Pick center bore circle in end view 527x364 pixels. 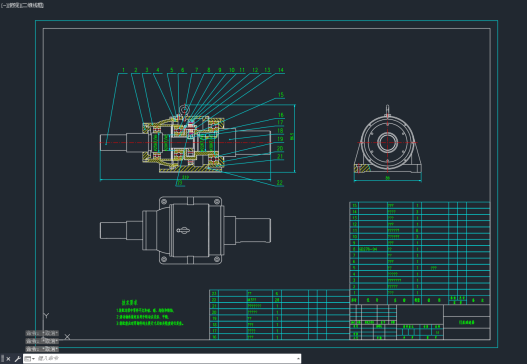(388, 143)
